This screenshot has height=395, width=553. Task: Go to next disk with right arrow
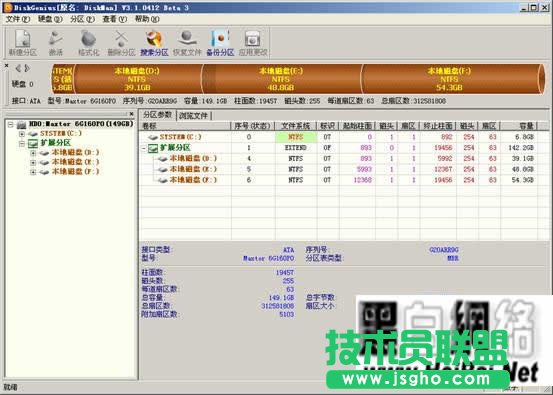(x=27, y=68)
